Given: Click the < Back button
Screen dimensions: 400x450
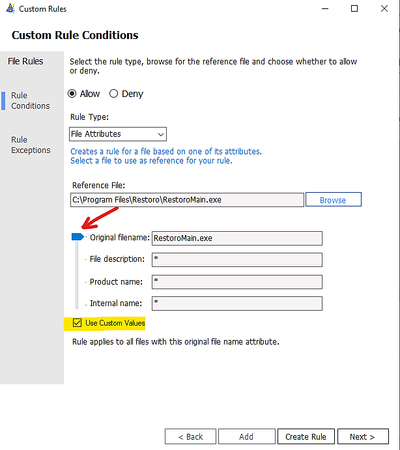Looking at the screenshot, I should point(190,437).
